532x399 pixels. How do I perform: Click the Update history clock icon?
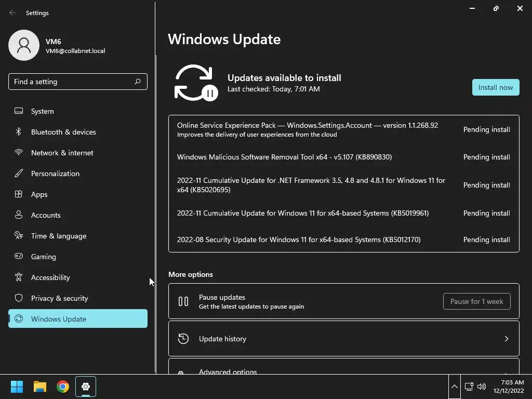(x=183, y=339)
